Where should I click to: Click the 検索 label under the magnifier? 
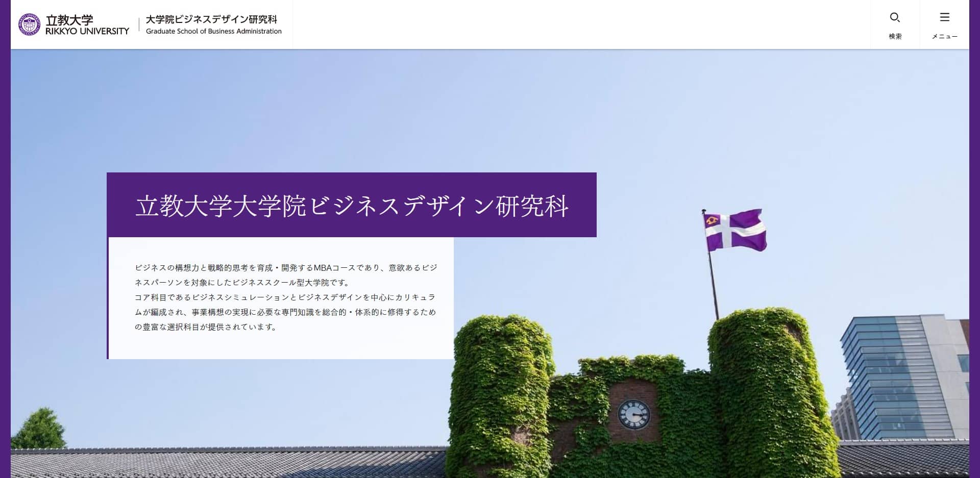click(895, 36)
